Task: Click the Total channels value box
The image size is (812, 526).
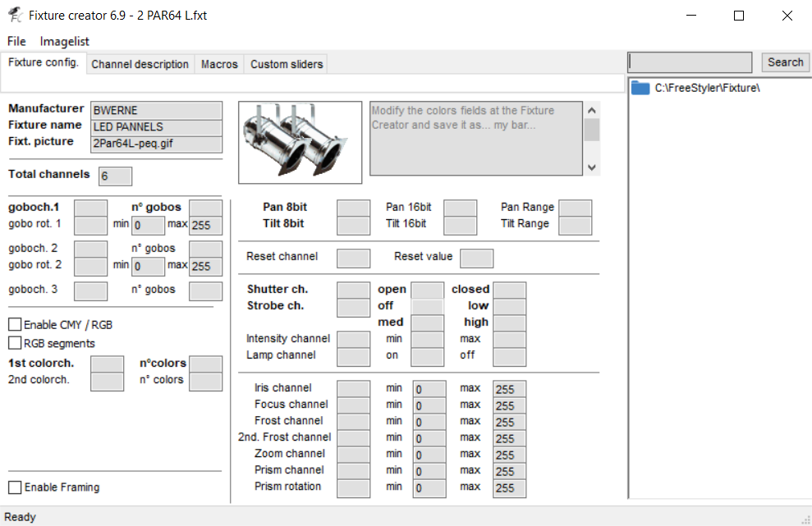Action: pyautogui.click(x=115, y=176)
